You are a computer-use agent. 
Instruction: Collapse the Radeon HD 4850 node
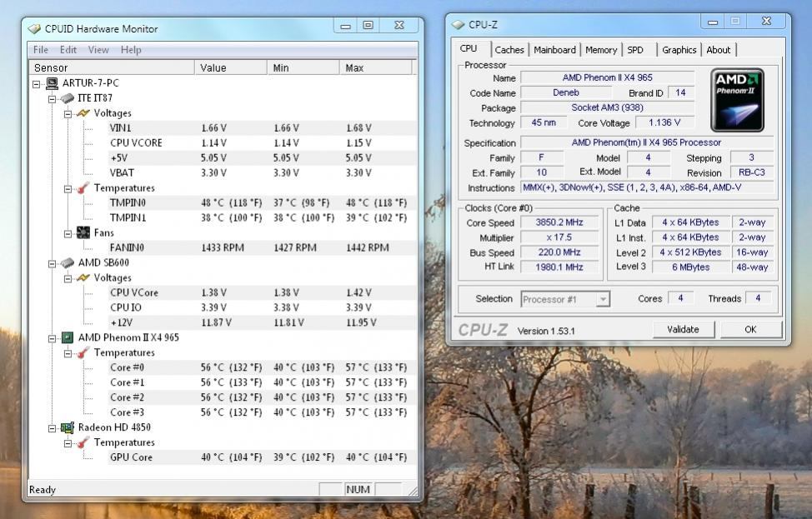point(52,428)
